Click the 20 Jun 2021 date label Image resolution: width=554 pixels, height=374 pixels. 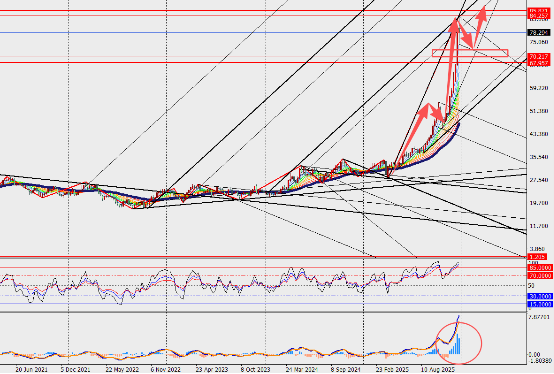(30, 370)
